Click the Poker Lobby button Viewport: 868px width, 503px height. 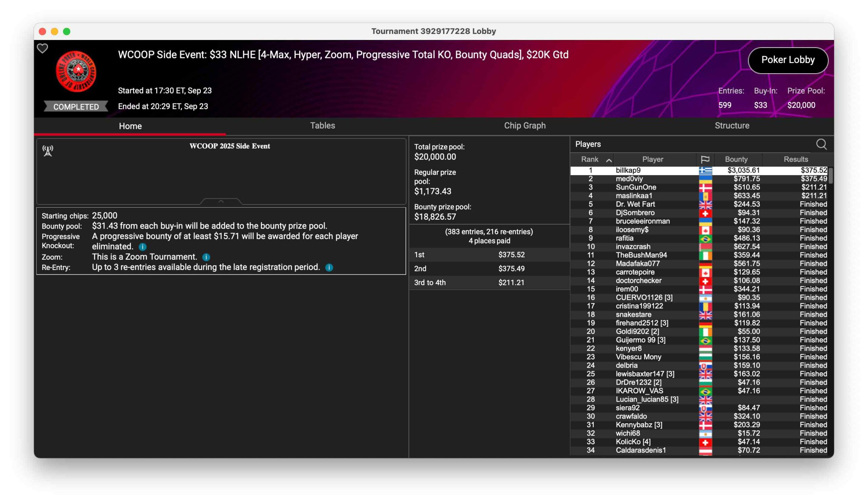coord(787,60)
